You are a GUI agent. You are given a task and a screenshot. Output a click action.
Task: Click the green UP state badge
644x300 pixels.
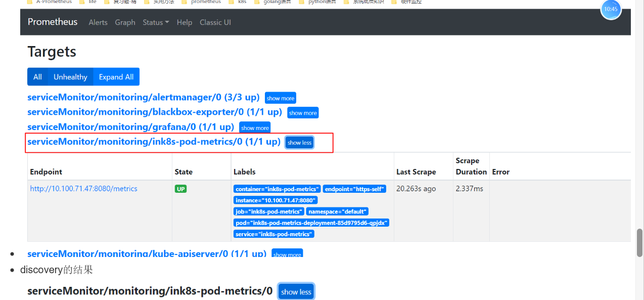[180, 189]
